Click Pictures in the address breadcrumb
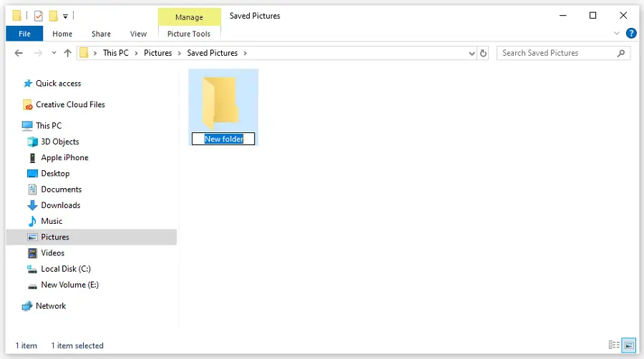Screen dimensions: 644x359 pyautogui.click(x=157, y=53)
